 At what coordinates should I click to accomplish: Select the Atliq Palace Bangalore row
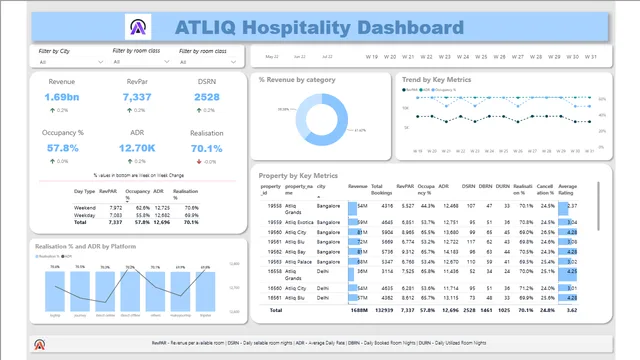pyautogui.click(x=419, y=262)
